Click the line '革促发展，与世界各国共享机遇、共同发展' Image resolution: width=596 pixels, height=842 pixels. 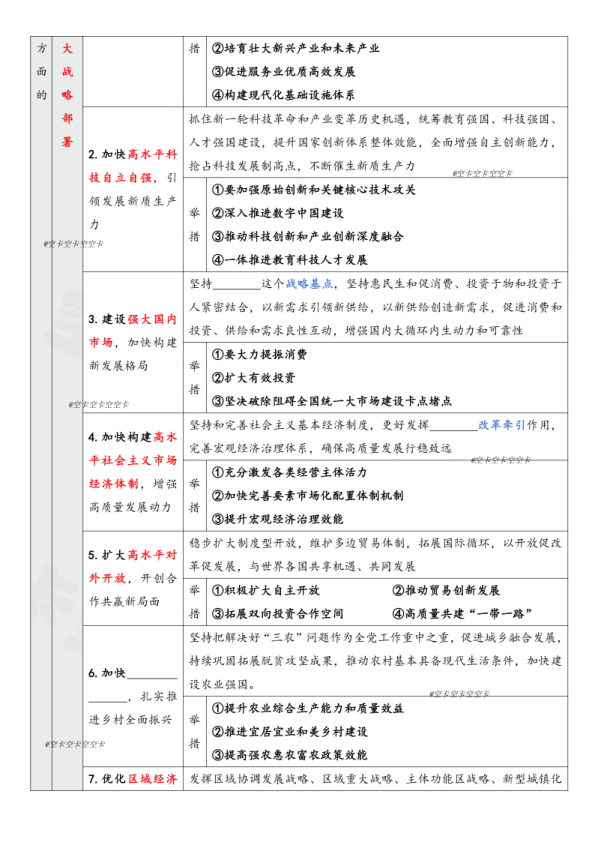pyautogui.click(x=302, y=567)
